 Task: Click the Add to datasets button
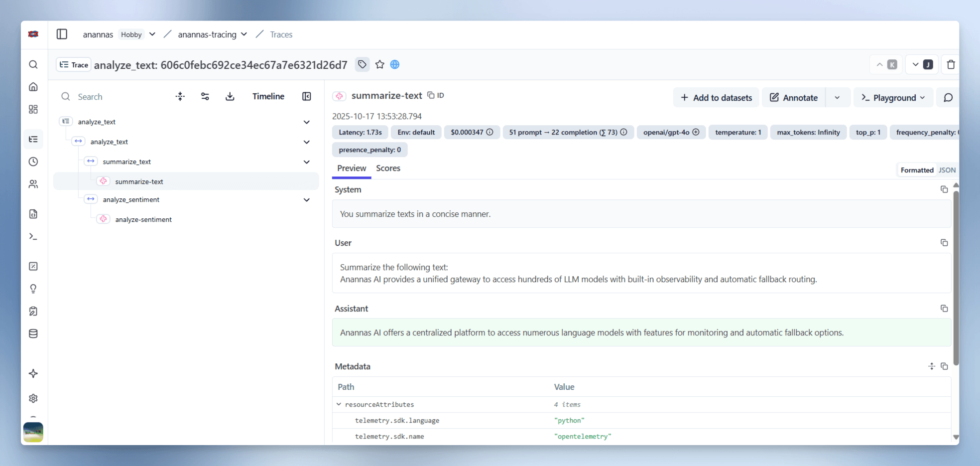tap(716, 97)
